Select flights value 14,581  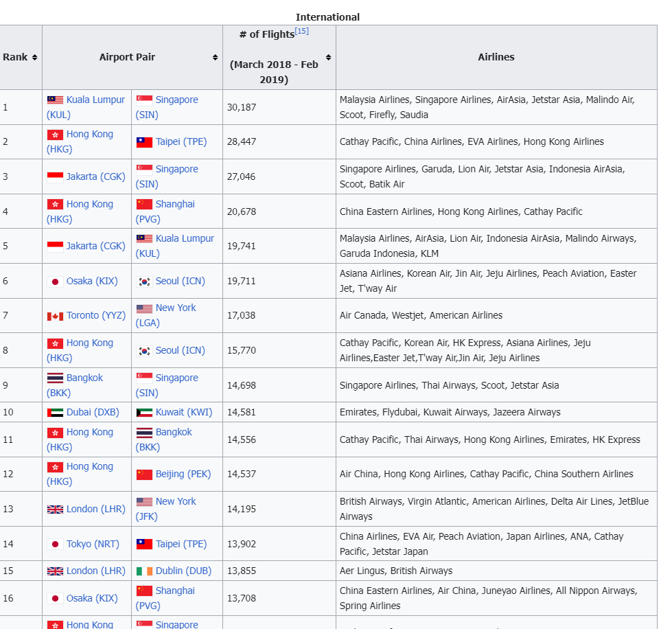coord(242,412)
